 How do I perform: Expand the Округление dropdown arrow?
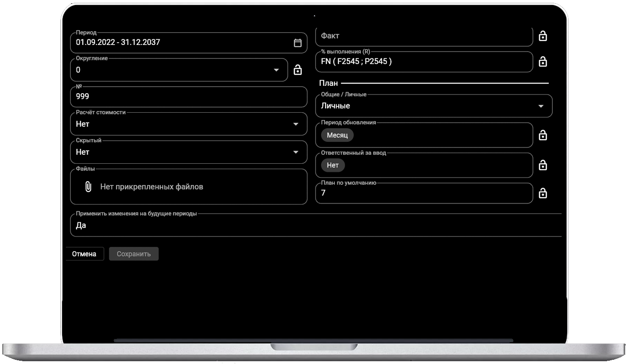(276, 70)
